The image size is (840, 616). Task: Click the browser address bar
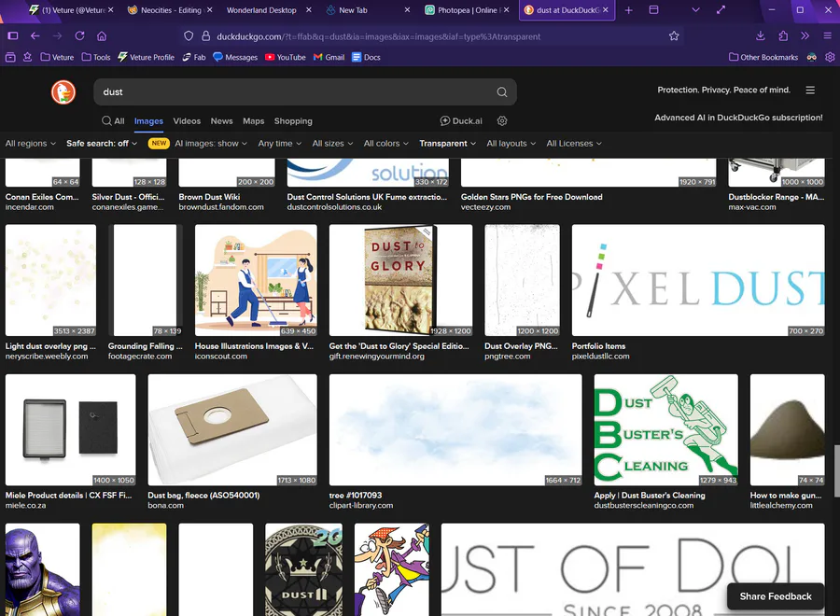[434, 36]
